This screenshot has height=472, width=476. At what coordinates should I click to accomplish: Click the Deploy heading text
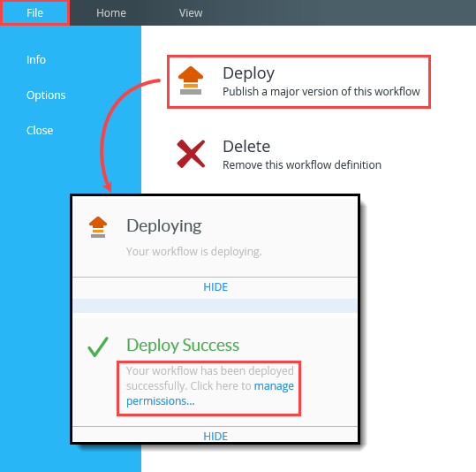(249, 73)
